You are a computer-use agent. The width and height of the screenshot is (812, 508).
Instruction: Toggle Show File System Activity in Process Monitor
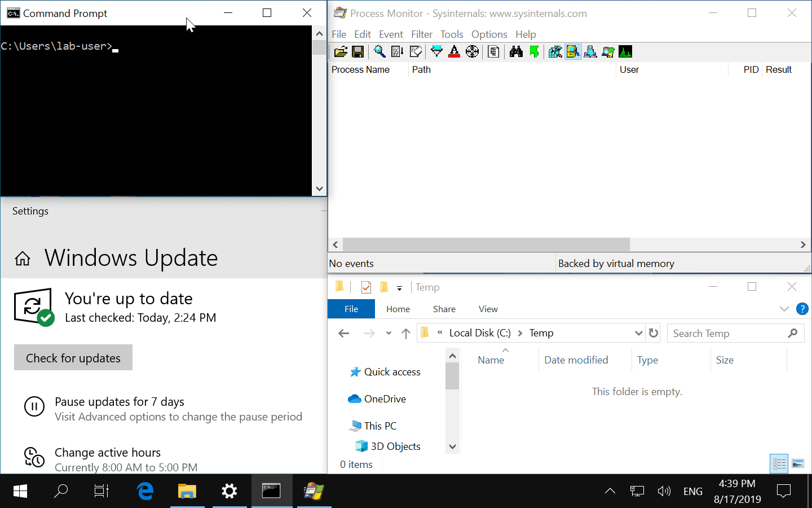pos(573,52)
